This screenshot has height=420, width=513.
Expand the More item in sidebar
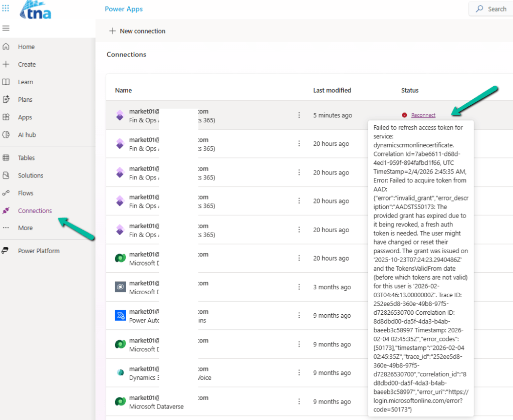pyautogui.click(x=25, y=228)
